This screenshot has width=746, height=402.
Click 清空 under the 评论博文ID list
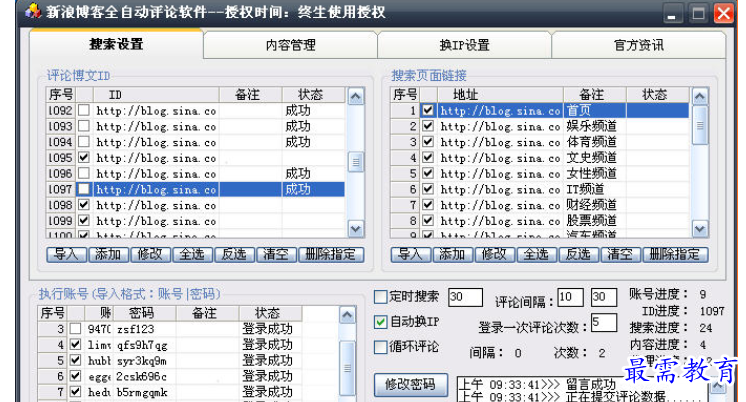(275, 255)
